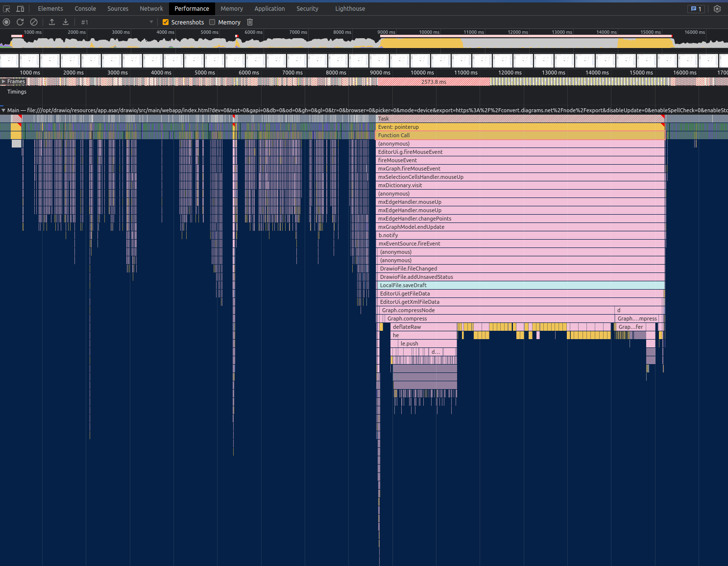Toggle the device toolbar
Viewport: 728px width, 566px height.
click(x=20, y=8)
